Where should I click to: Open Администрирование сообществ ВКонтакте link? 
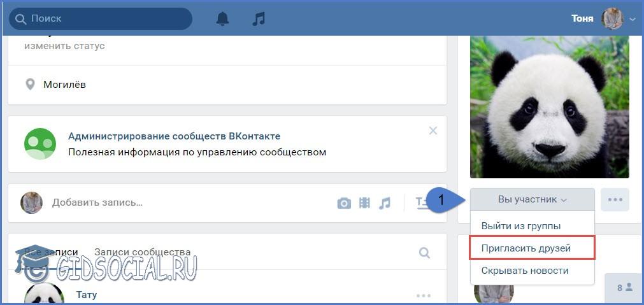coord(174,136)
